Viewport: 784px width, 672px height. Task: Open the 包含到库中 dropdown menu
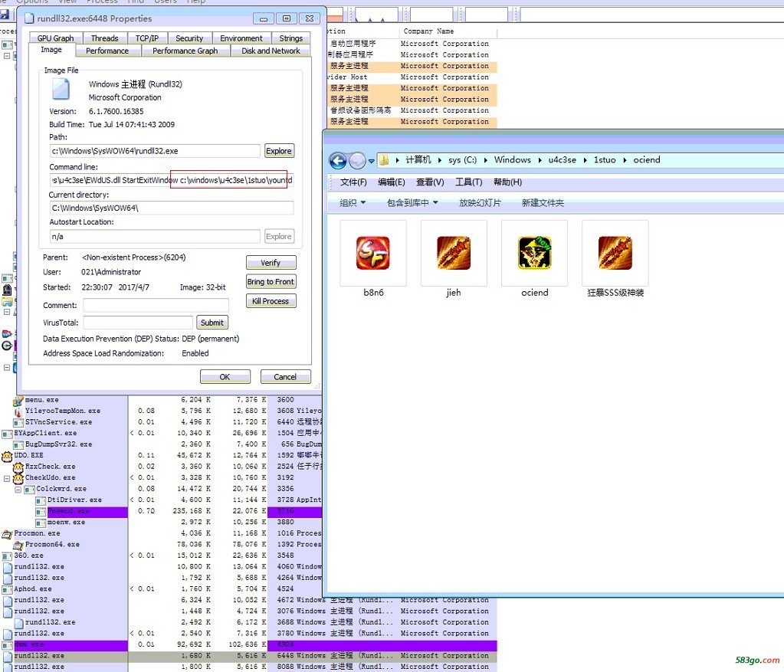pyautogui.click(x=412, y=202)
